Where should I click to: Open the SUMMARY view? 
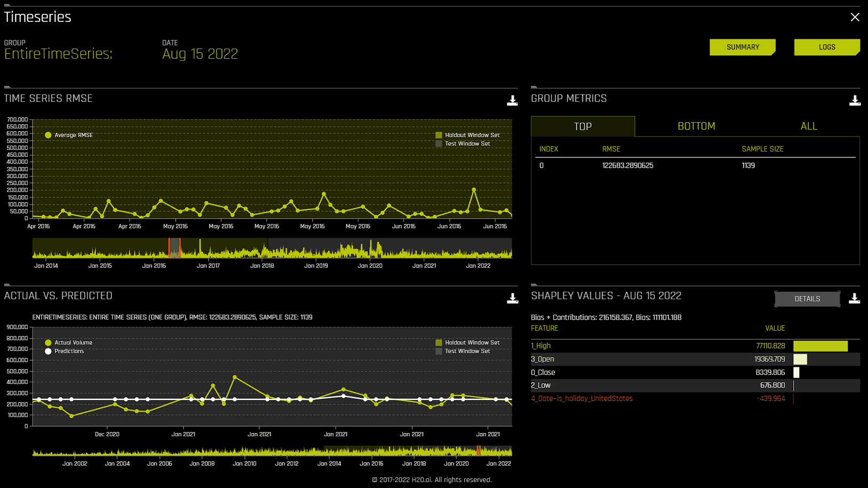click(742, 47)
